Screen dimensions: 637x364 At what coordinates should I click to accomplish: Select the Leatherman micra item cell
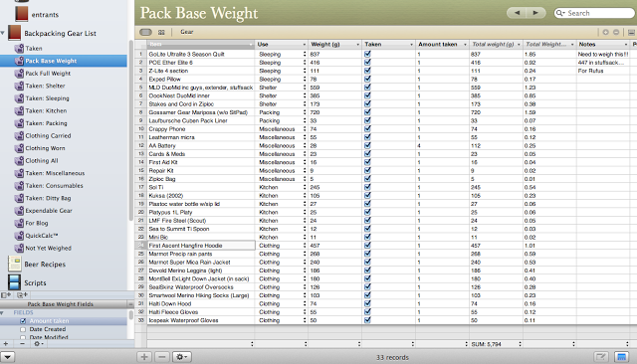click(201, 137)
